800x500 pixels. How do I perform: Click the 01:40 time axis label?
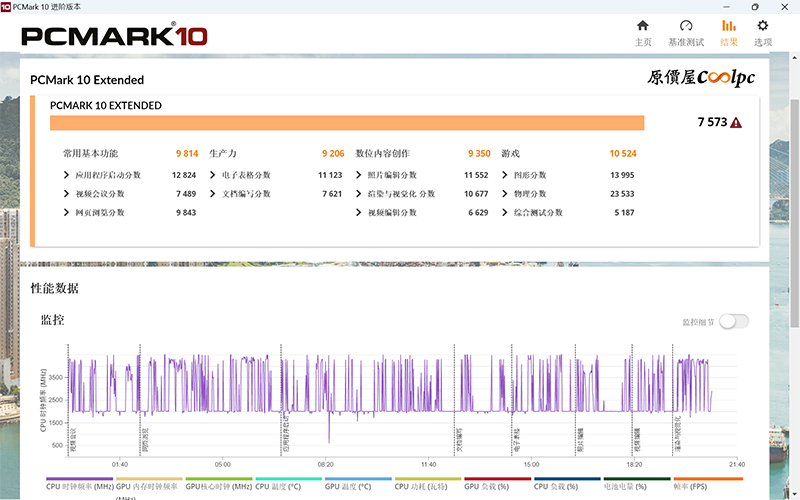[120, 464]
